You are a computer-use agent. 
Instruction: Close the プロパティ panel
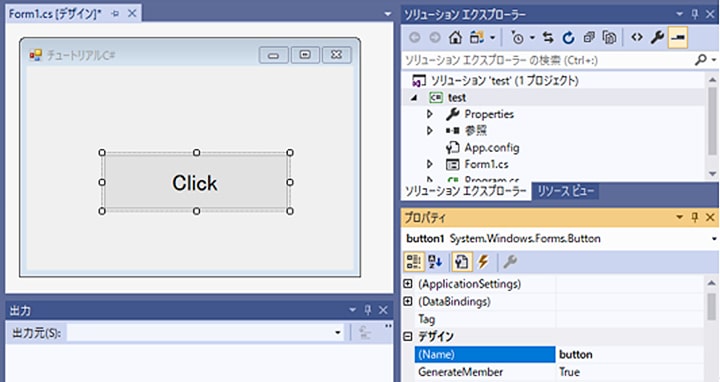710,217
